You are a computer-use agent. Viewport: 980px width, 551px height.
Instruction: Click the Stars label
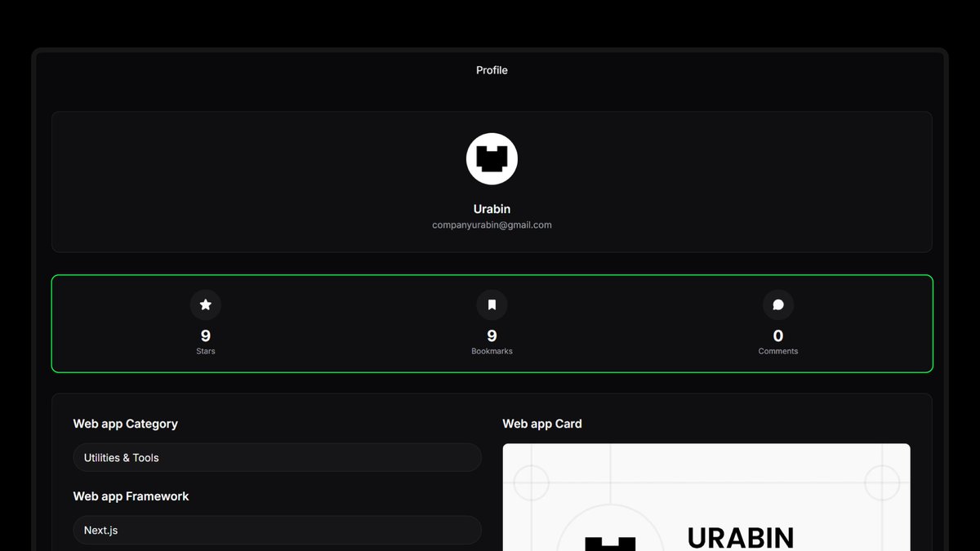click(x=206, y=351)
